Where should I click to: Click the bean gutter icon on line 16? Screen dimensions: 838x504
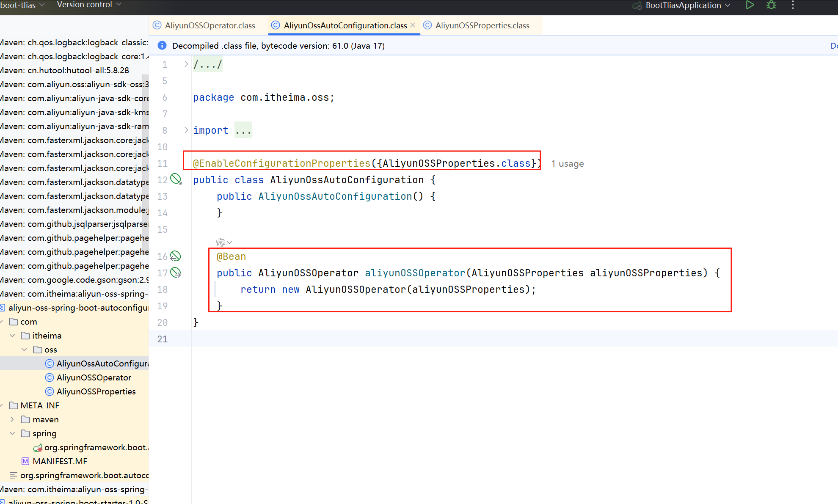[x=176, y=256]
